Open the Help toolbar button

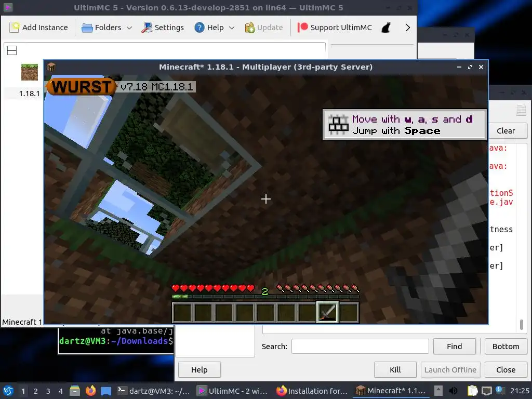click(209, 28)
